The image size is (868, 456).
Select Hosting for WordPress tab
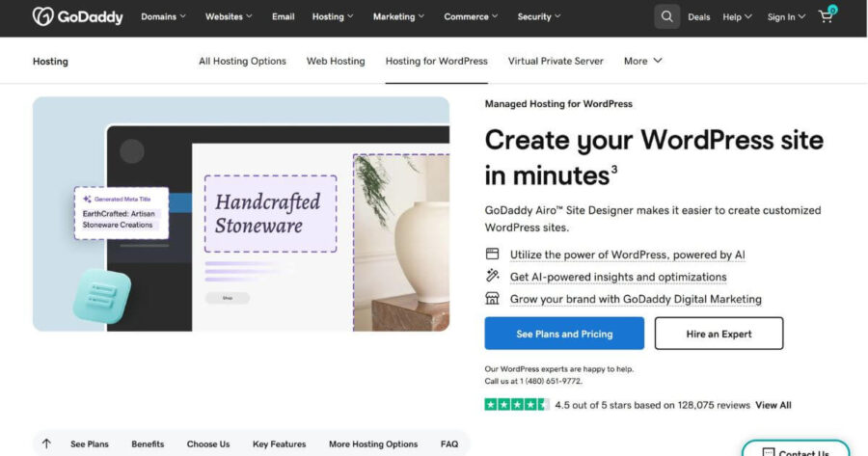point(436,61)
